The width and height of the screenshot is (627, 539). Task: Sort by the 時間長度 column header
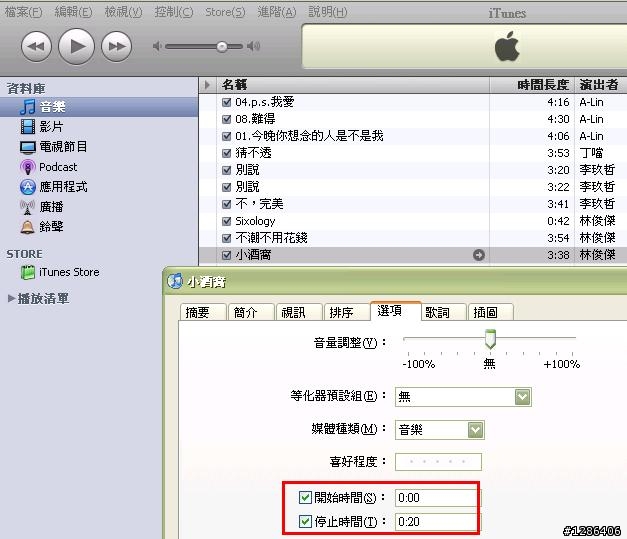click(x=532, y=85)
